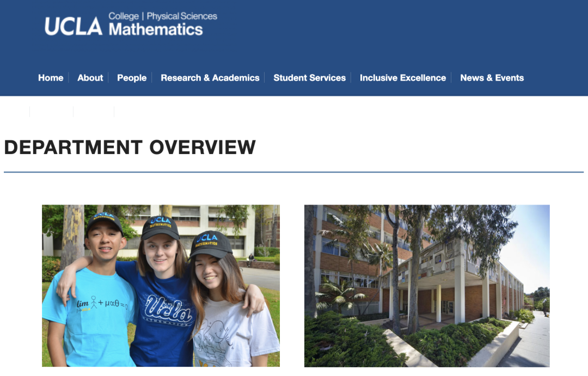The width and height of the screenshot is (588, 376).
Task: Open the Research & Academics menu
Action: click(x=210, y=78)
